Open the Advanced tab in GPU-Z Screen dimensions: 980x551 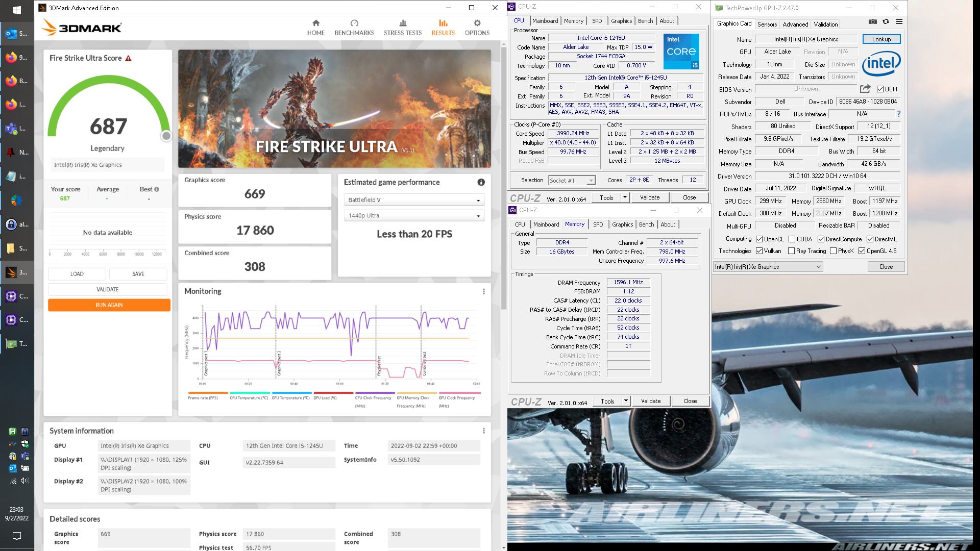795,24
